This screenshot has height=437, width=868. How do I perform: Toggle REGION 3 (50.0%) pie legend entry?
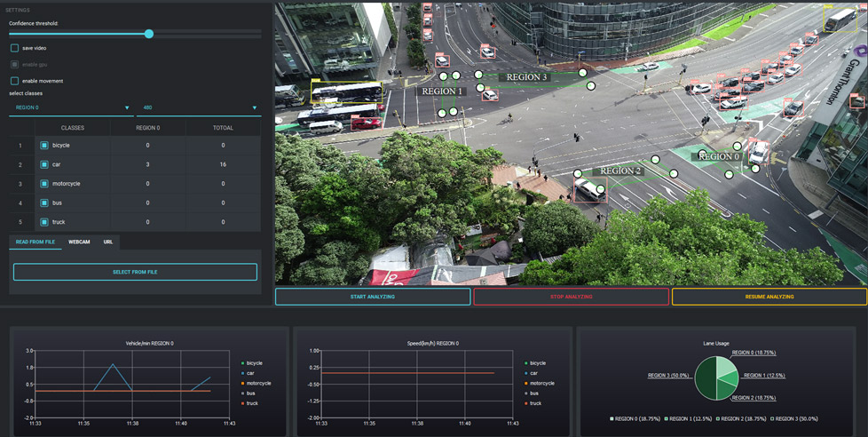(793, 418)
